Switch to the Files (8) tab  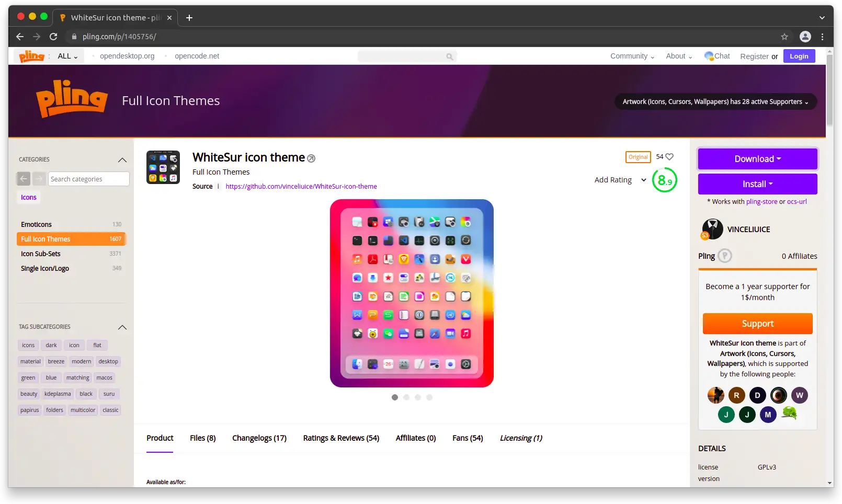pos(202,438)
